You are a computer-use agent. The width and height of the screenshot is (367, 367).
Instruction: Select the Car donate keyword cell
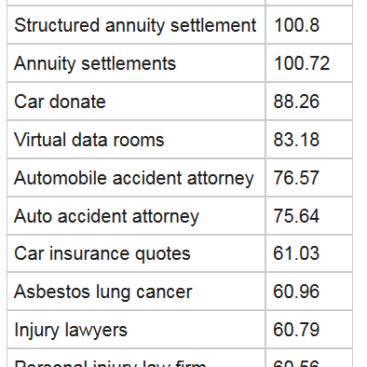tap(136, 101)
